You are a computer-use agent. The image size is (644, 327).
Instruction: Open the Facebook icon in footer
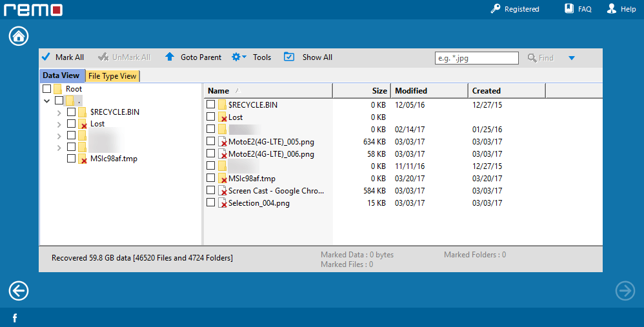pos(15,318)
